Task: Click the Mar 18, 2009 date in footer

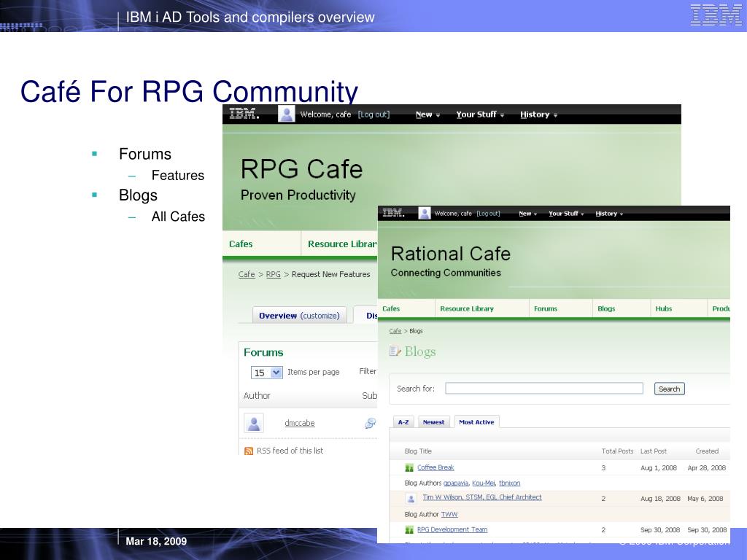Action: tap(156, 541)
